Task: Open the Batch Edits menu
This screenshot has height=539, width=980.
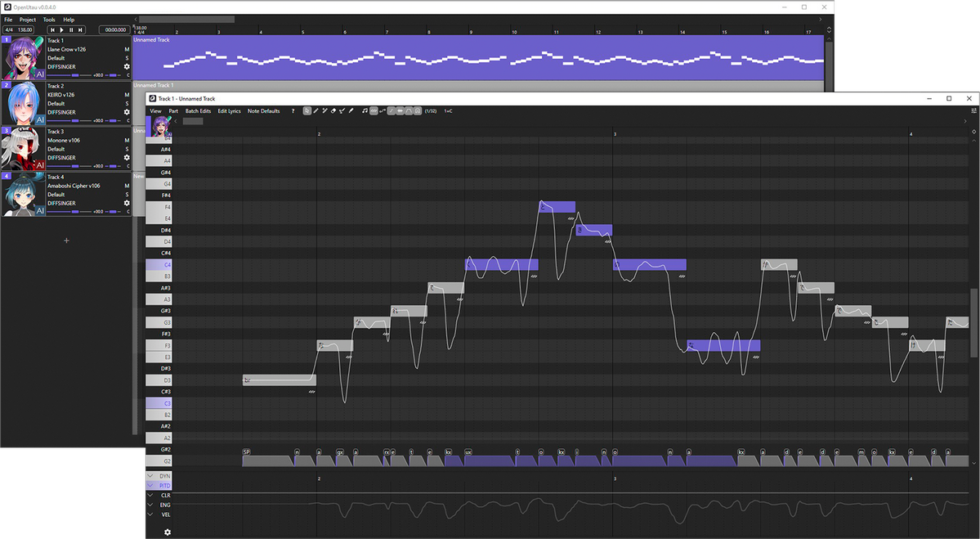Action: (x=198, y=111)
